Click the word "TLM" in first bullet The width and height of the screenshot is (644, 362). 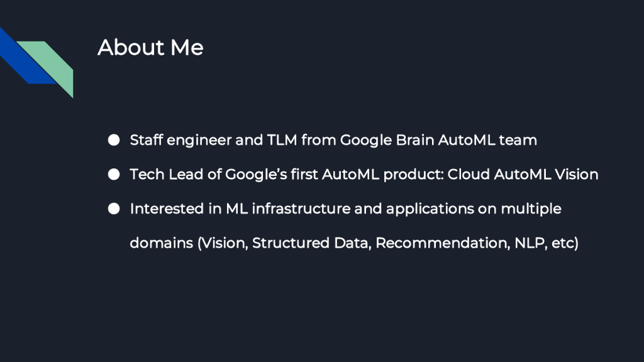[x=278, y=140]
